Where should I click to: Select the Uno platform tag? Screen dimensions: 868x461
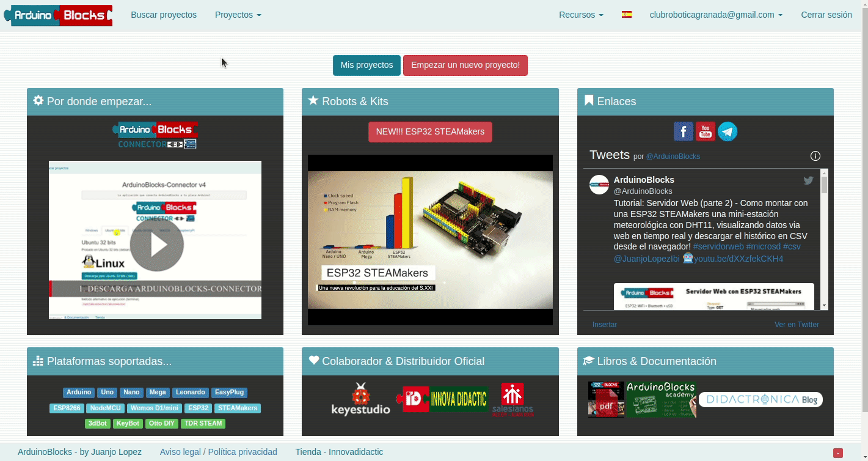tap(108, 393)
